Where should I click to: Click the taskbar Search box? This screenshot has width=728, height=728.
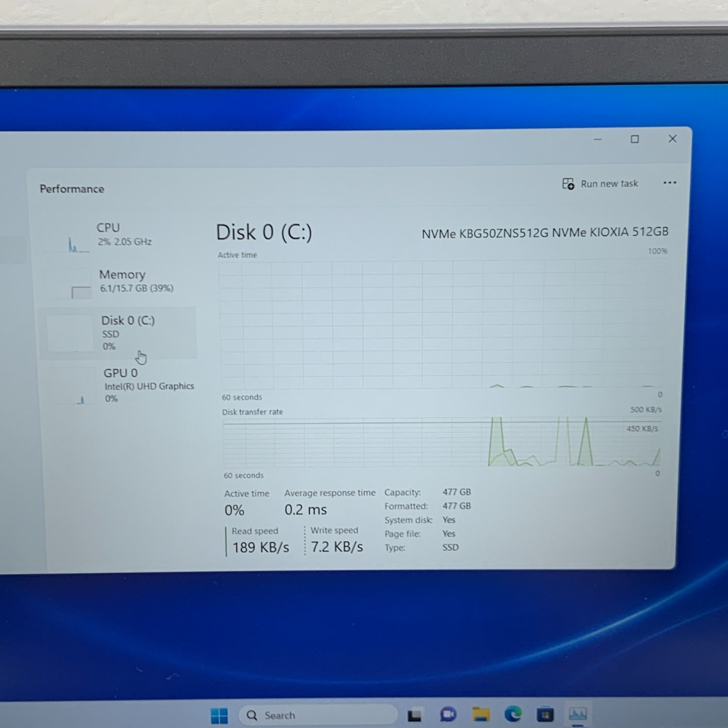click(318, 715)
